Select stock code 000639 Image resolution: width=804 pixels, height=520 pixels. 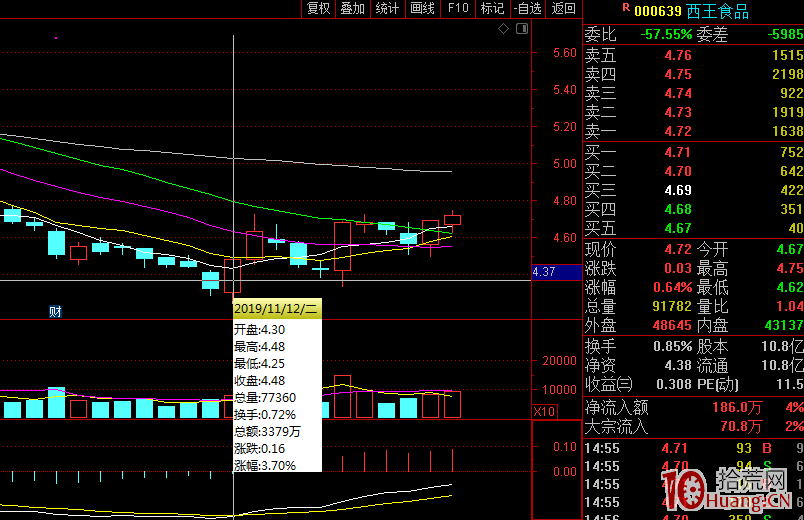pos(658,11)
